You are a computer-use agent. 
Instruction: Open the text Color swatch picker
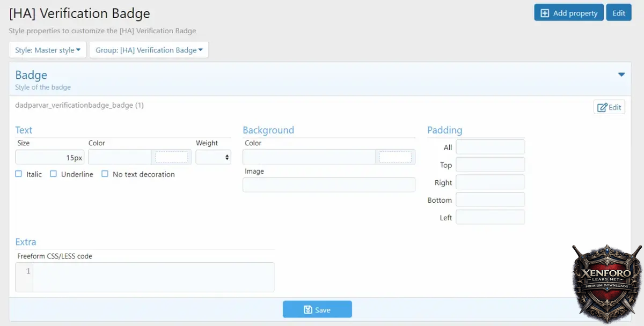[172, 157]
